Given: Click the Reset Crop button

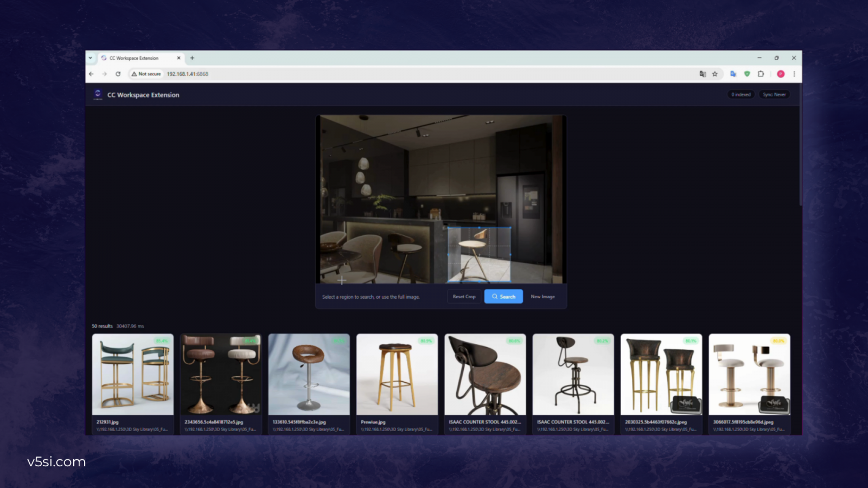Looking at the screenshot, I should click(464, 297).
